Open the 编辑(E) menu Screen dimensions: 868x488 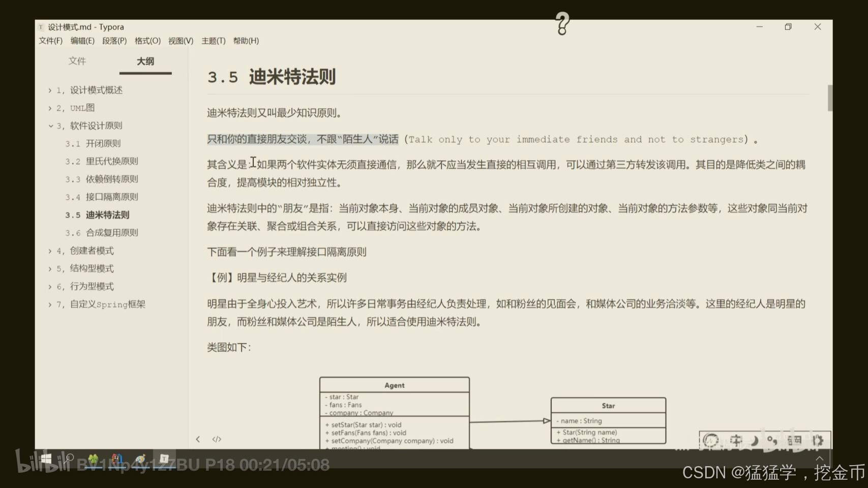[x=82, y=41]
